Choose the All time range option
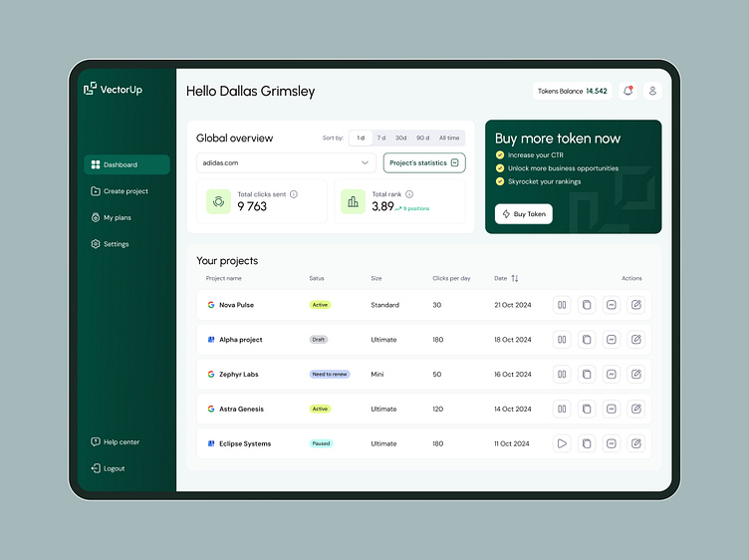 point(449,138)
